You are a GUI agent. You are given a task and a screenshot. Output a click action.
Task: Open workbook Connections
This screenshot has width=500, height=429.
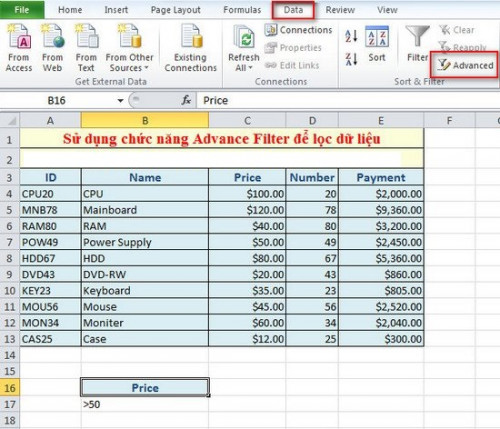[299, 30]
